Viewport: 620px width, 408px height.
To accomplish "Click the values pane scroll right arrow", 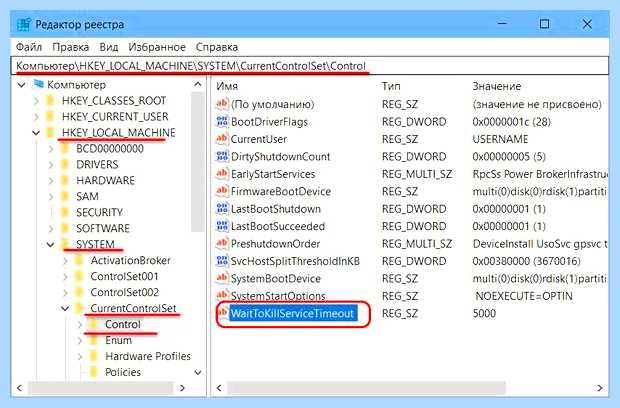I will pyautogui.click(x=600, y=388).
